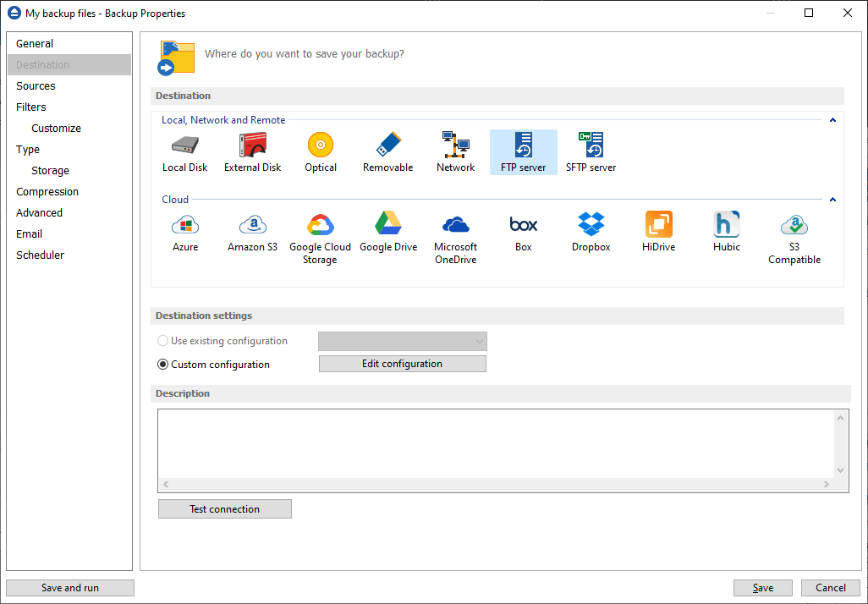Choose HiDrive cloud destination

[659, 233]
